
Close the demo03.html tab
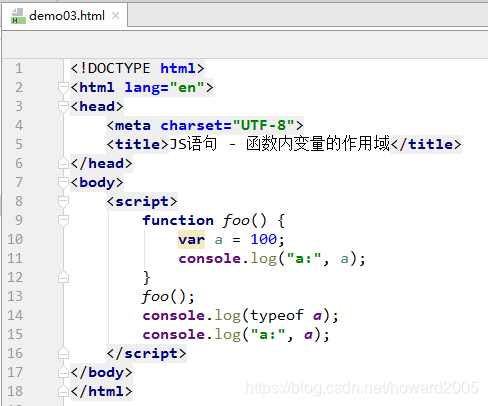point(115,15)
